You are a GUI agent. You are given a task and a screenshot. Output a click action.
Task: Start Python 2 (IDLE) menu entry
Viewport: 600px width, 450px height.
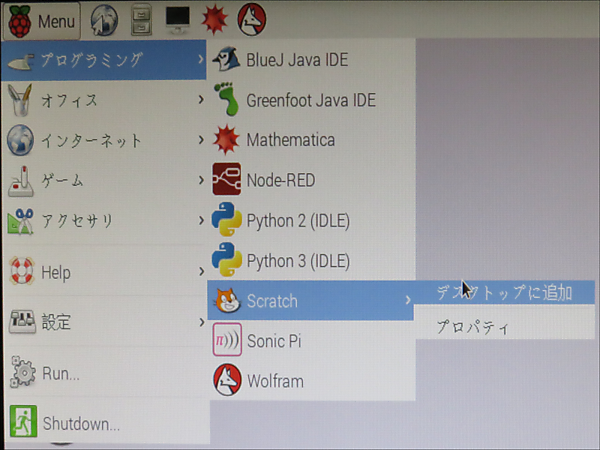pyautogui.click(x=311, y=220)
